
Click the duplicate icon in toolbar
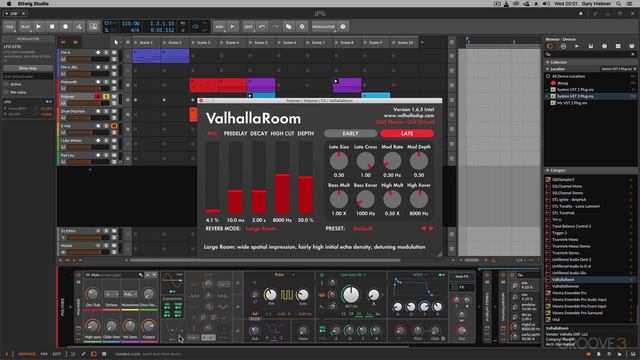tap(289, 27)
